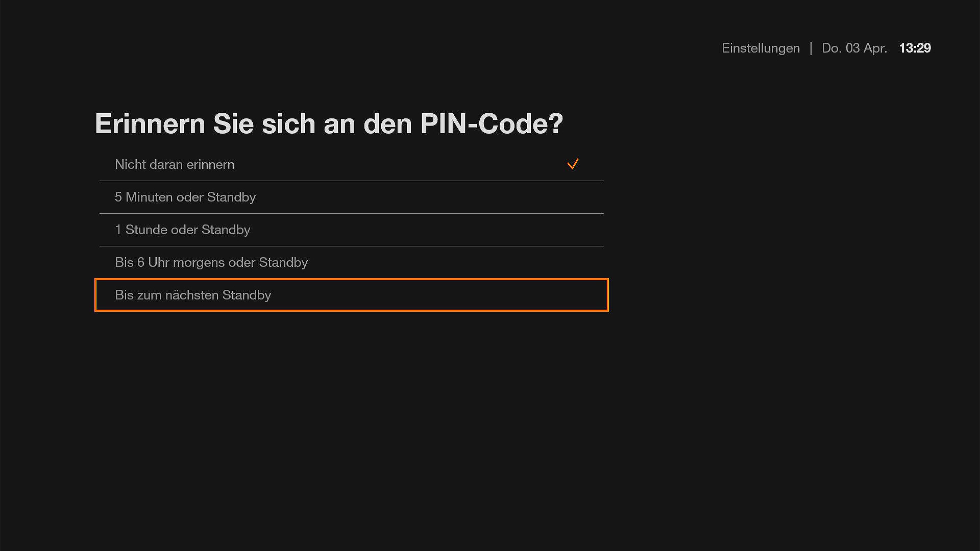Click the word 'Standby' in 5 Minuten row
This screenshot has height=551, width=980.
231,197
